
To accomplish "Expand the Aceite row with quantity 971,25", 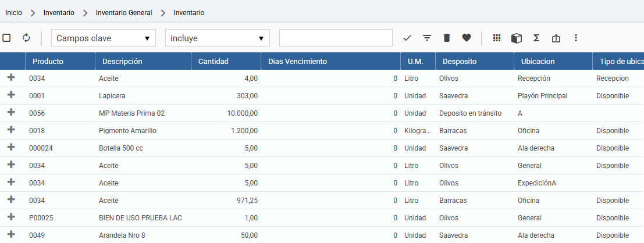I will 11,199.
